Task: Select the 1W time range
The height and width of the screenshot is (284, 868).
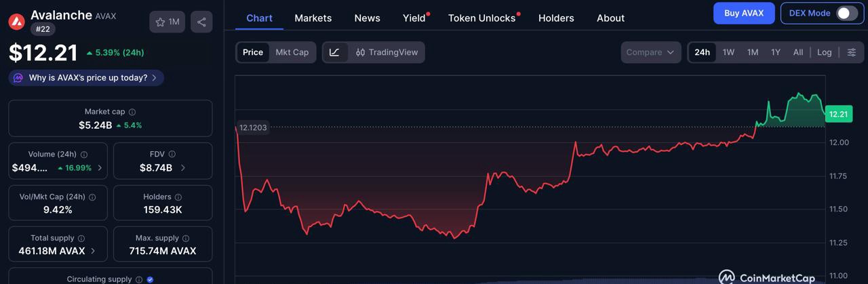Action: (x=728, y=52)
